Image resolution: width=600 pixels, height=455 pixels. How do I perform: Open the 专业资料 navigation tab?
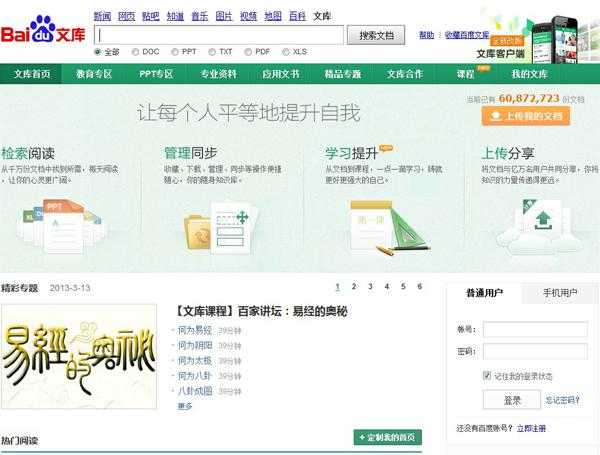[218, 74]
